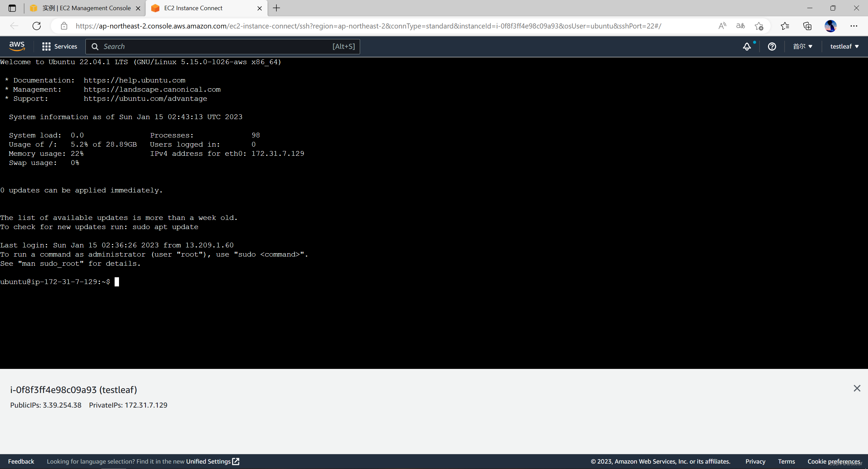This screenshot has height=469, width=868.
Task: Click the search magnifier icon
Action: click(x=95, y=46)
